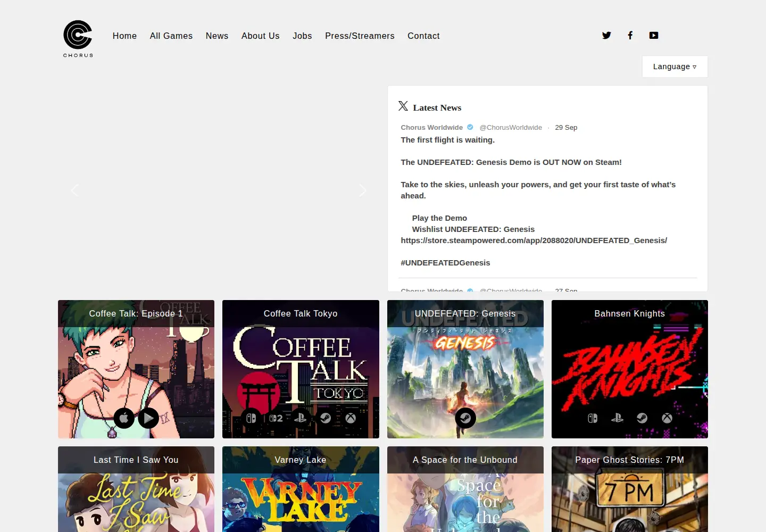Open the UNDEFEATED: Genesis game card
The image size is (766, 532).
pos(465,369)
